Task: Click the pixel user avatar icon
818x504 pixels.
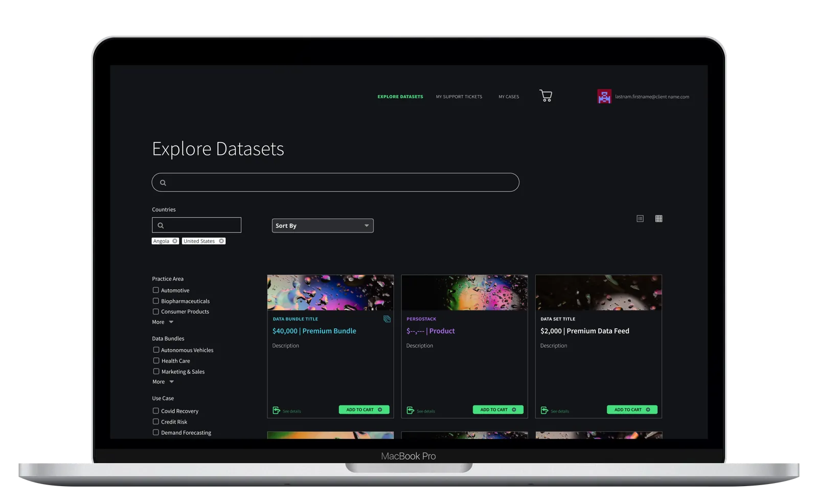Action: 604,96
